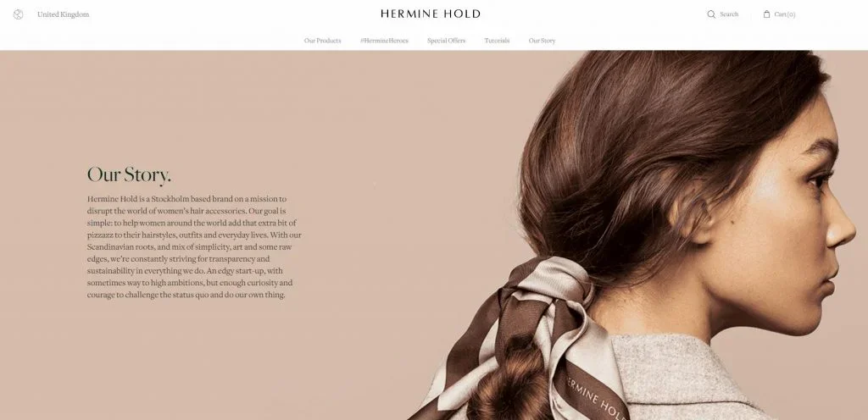868x420 pixels.
Task: Open the Our Products menu
Action: (x=323, y=41)
